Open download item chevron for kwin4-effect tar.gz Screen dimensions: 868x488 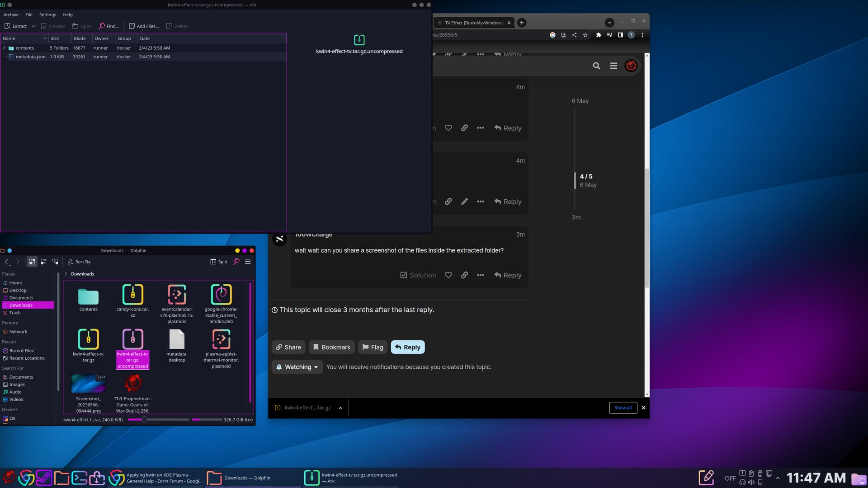340,408
